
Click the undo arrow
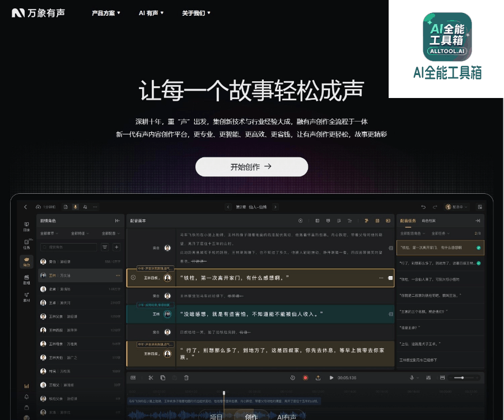[x=423, y=207]
